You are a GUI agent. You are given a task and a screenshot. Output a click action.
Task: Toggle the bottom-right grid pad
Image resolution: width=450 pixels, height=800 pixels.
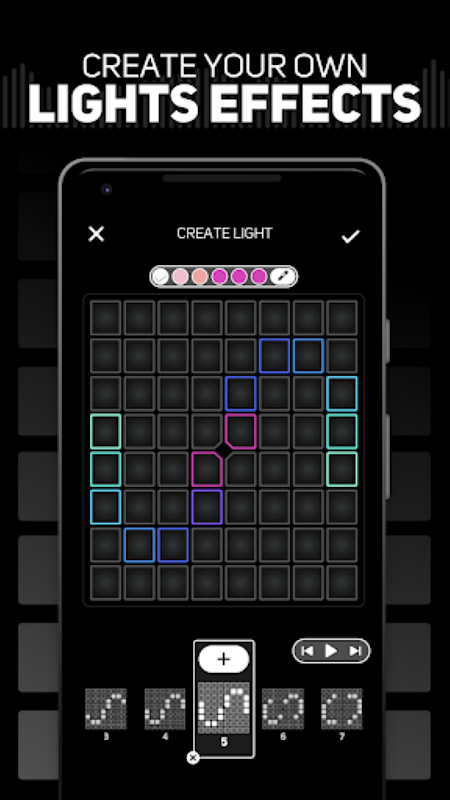342,582
